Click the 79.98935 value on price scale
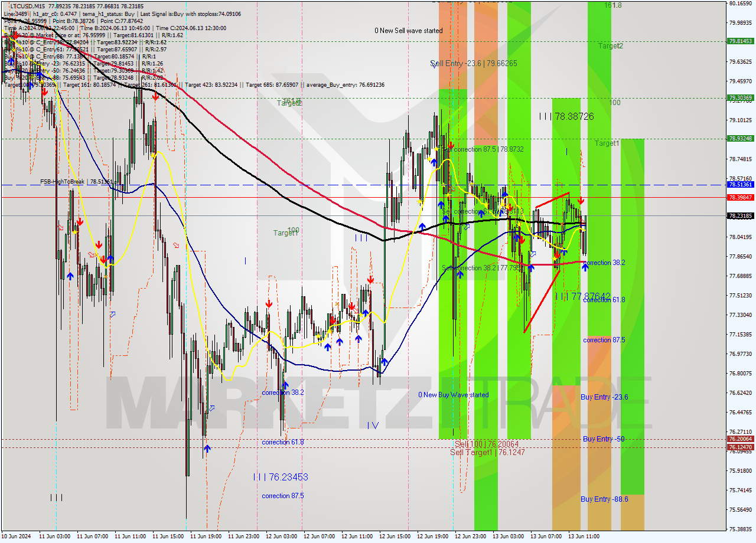This screenshot has width=756, height=543. coord(741,22)
